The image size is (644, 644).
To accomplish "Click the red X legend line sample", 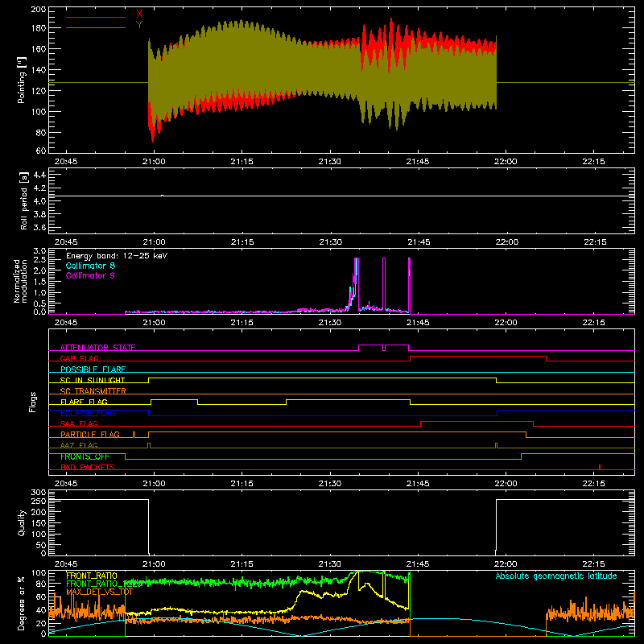I will 96,17.
